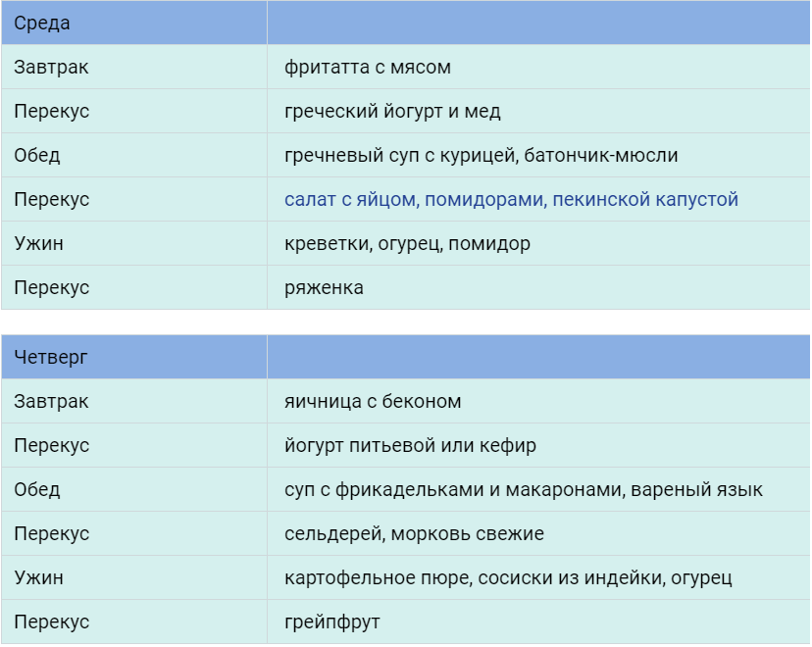Click Обед label under Среда
Screen dimensions: 812x647
(36, 155)
